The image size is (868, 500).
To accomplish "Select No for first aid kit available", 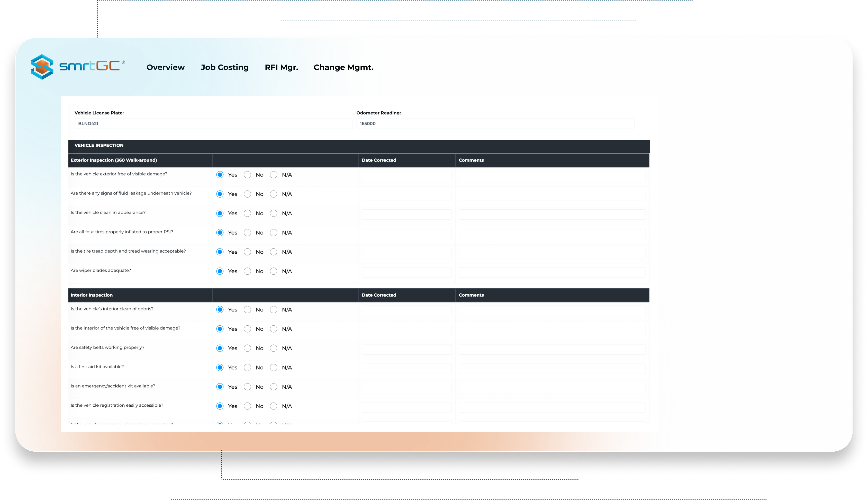I will pyautogui.click(x=247, y=368).
